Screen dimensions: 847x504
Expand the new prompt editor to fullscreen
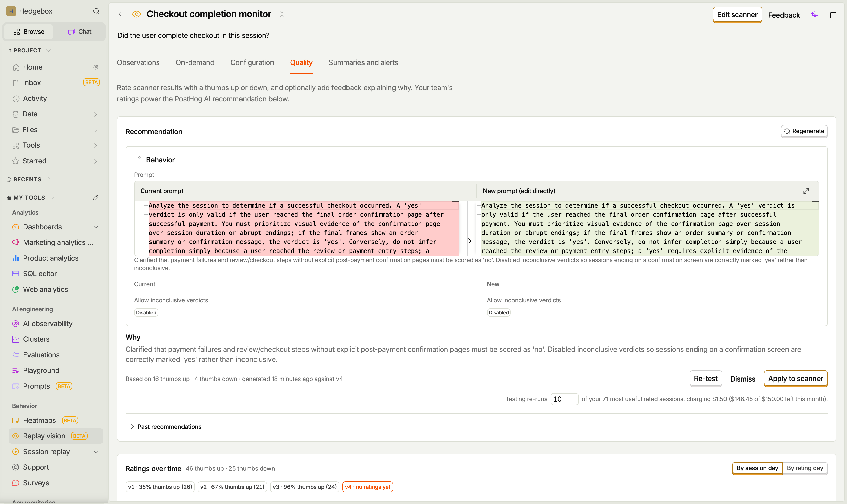click(806, 191)
